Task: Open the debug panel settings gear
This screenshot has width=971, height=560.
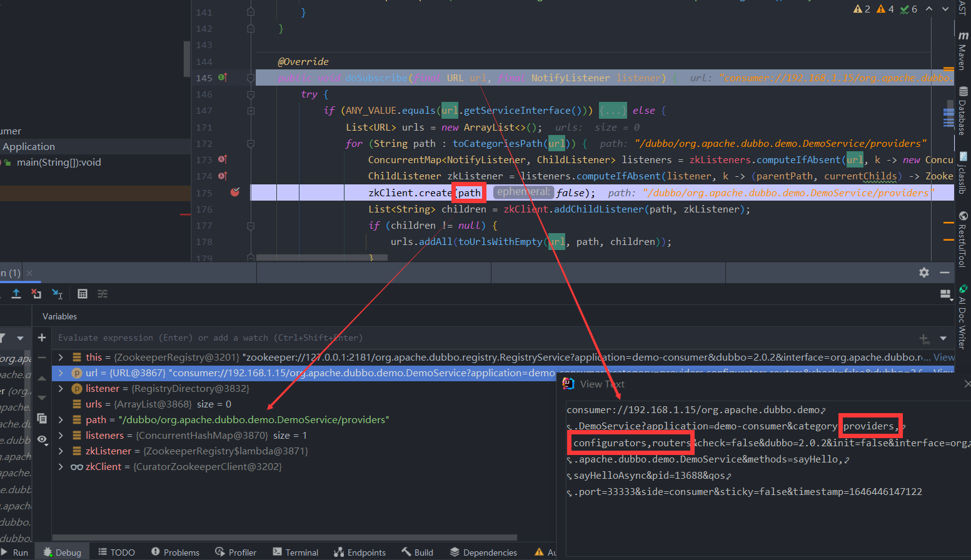Action: click(924, 272)
